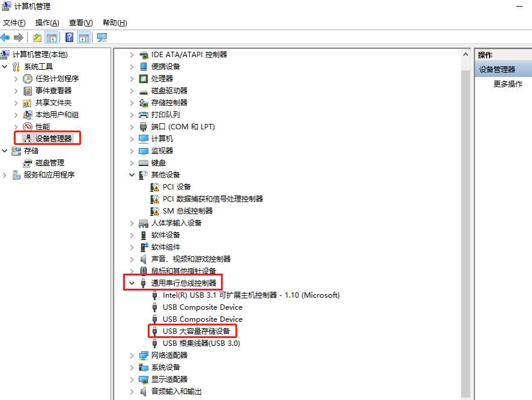Click the blue Help question mark icon
Viewport: 532px width, 400px height.
point(70,38)
